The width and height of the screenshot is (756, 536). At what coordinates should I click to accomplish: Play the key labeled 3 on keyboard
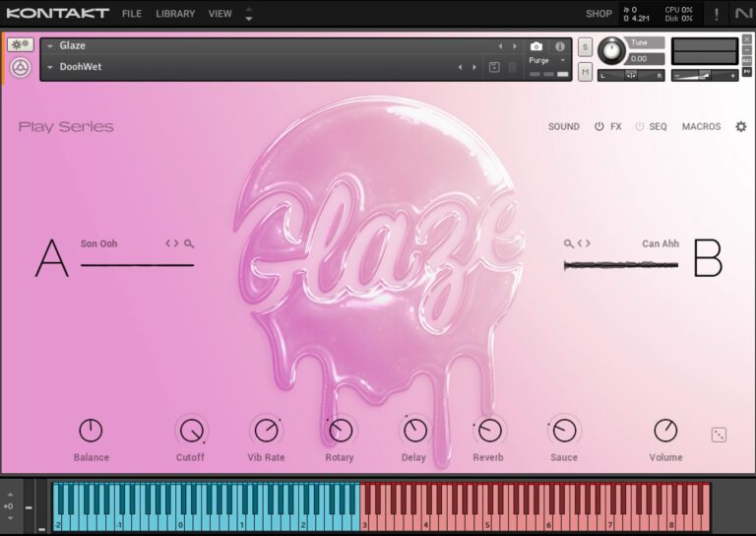tap(364, 523)
